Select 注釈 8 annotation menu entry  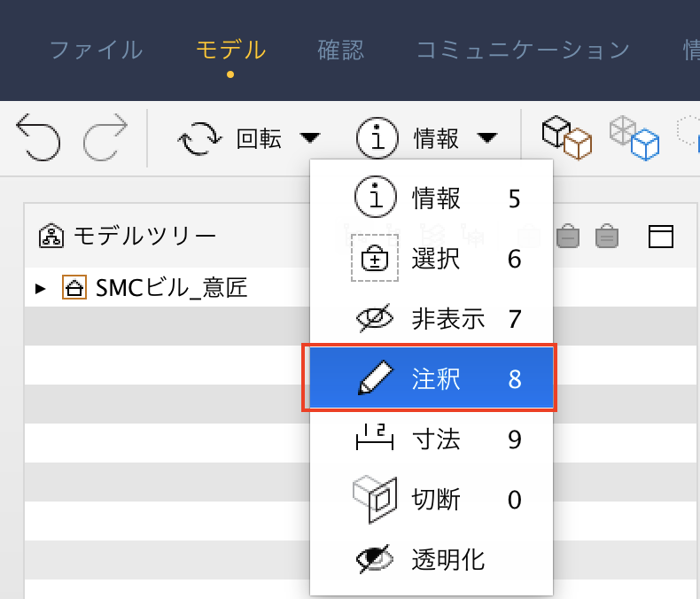tap(432, 378)
